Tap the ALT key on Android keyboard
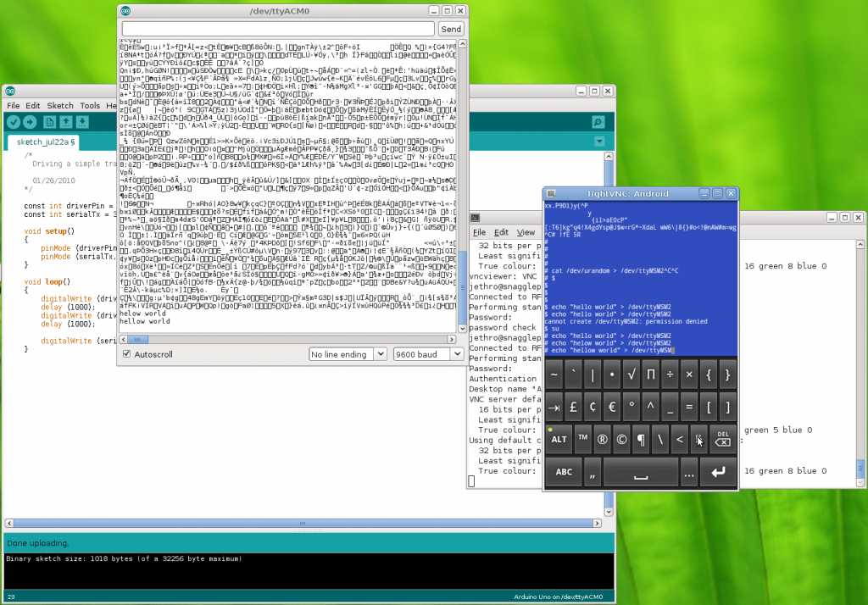 click(559, 440)
